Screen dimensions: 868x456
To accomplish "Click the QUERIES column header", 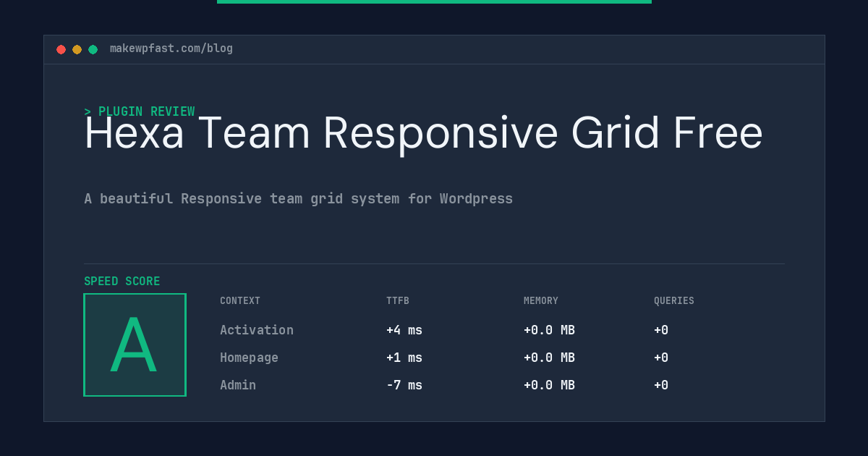I will click(x=674, y=301).
